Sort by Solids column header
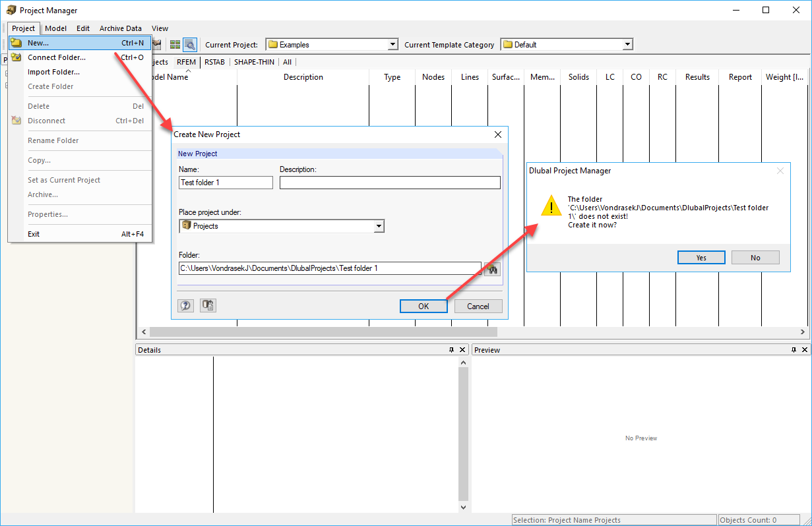The image size is (812, 526). pyautogui.click(x=578, y=77)
